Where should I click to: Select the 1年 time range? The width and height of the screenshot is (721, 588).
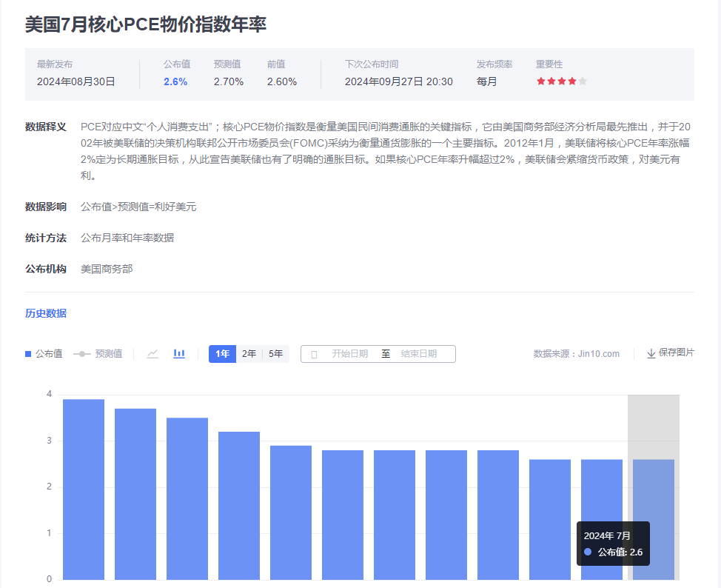pos(222,354)
